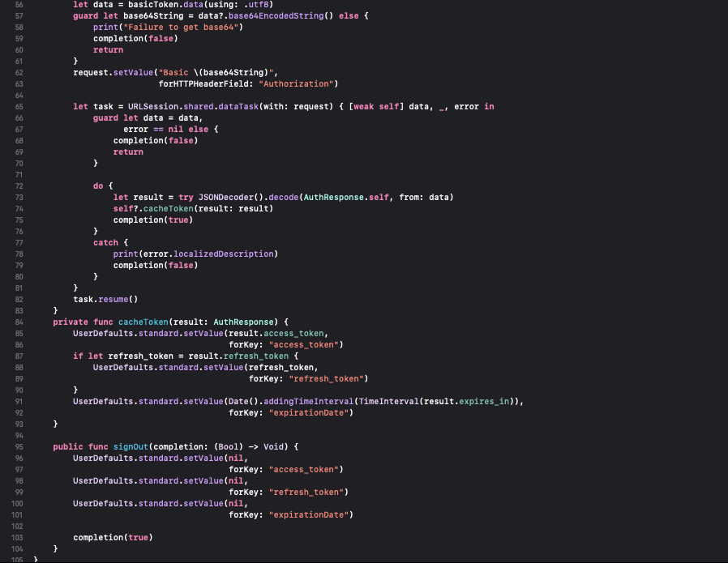Click the "Basic \(base64String)" string

pyautogui.click(x=216, y=73)
